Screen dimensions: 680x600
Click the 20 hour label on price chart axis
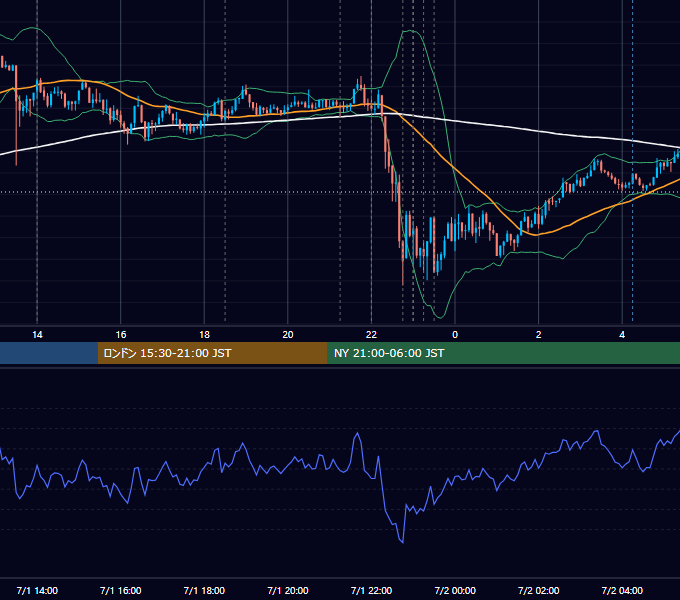[x=288, y=335]
